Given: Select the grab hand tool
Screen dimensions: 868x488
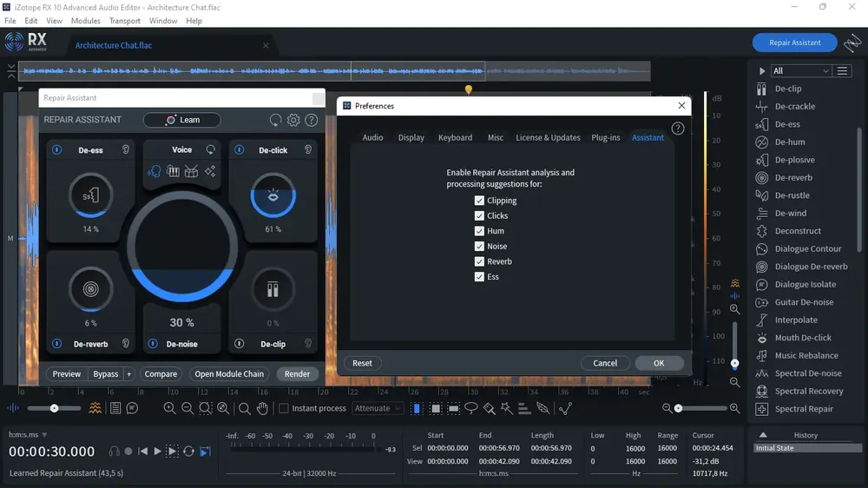Looking at the screenshot, I should pos(262,408).
